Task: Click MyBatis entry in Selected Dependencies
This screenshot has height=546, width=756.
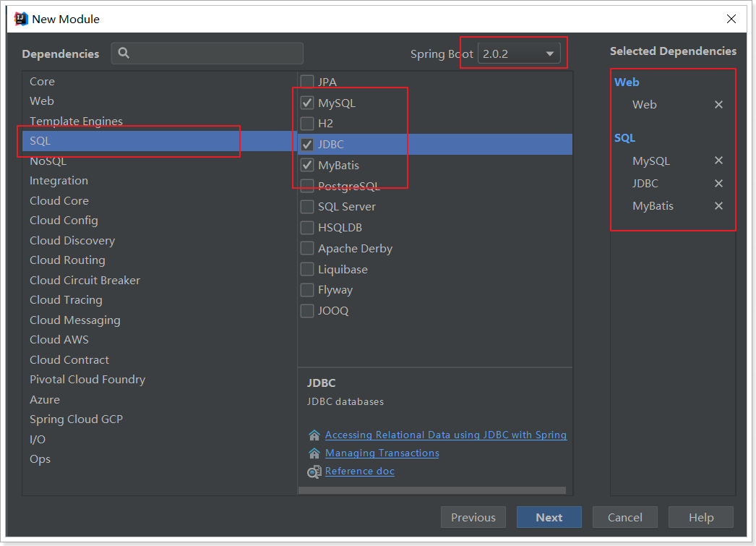Action: click(653, 206)
